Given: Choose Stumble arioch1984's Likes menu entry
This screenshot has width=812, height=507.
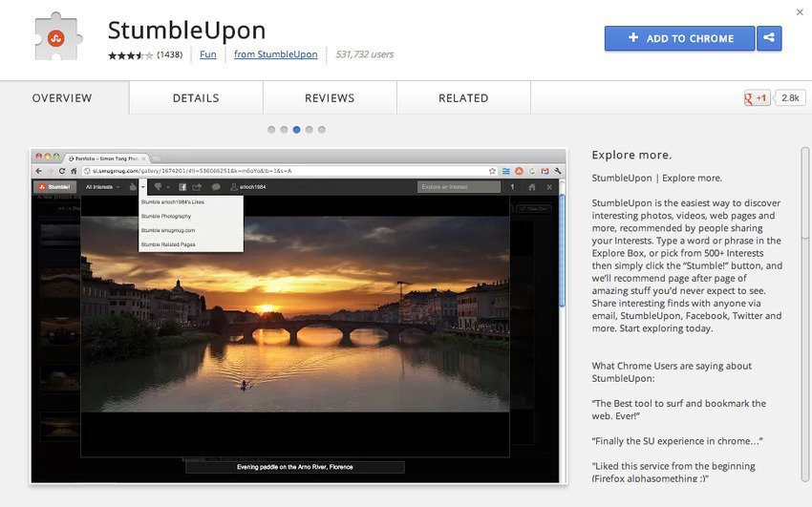Looking at the screenshot, I should point(190,202).
